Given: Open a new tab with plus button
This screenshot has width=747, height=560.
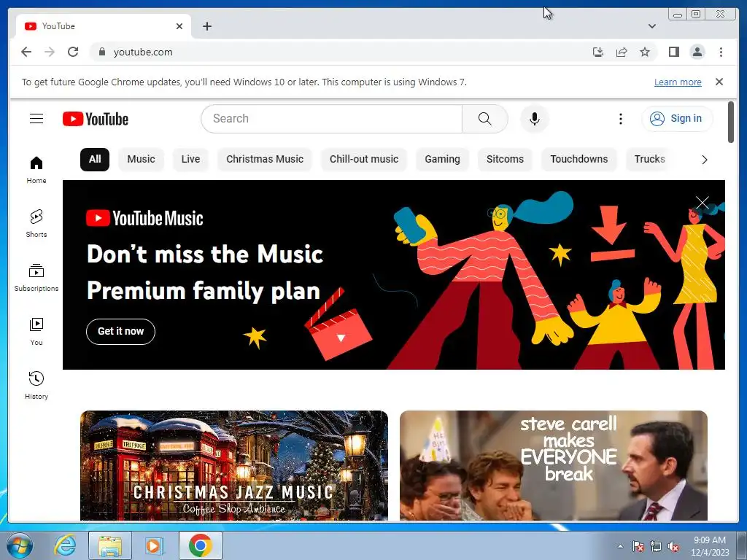Looking at the screenshot, I should coord(206,26).
